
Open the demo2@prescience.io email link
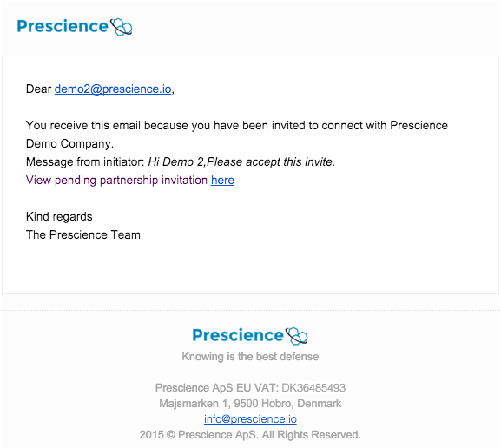[113, 89]
